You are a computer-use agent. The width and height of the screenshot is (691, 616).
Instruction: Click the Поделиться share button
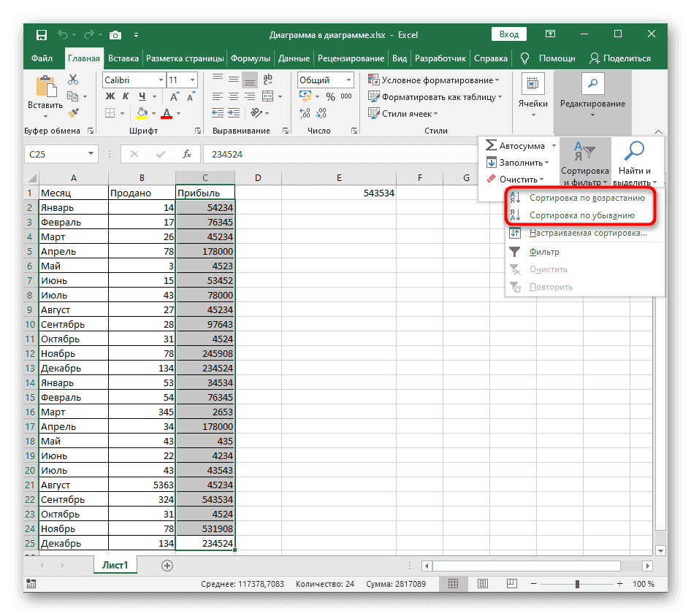point(620,58)
